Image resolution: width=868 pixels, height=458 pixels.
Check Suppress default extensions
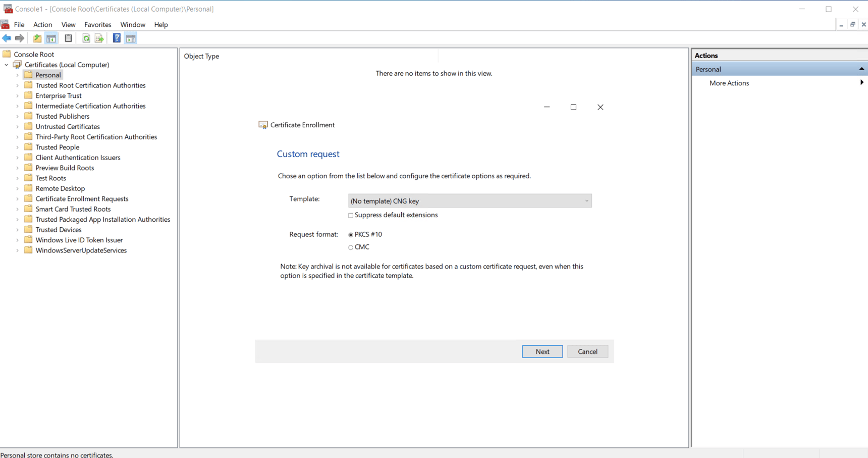coord(351,216)
